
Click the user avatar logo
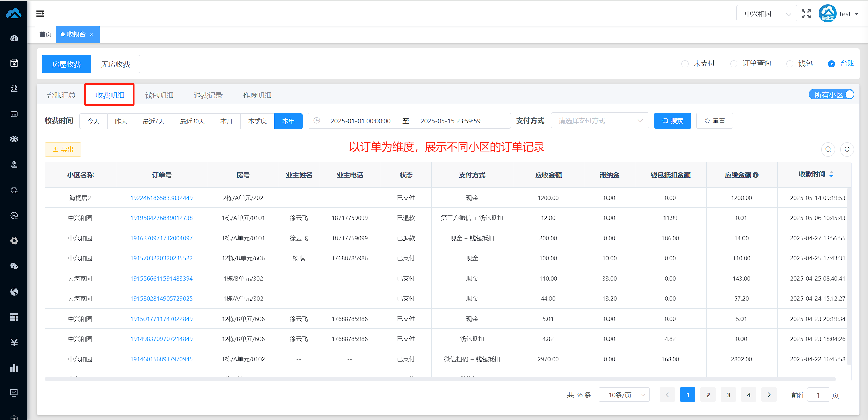(827, 14)
